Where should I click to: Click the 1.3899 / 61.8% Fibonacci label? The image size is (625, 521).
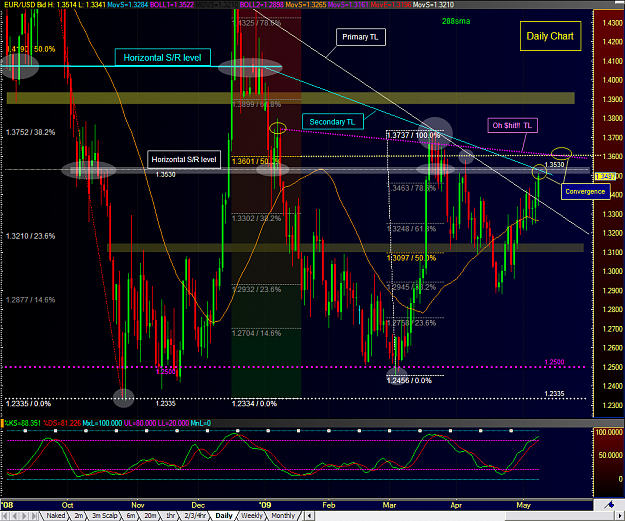256,104
